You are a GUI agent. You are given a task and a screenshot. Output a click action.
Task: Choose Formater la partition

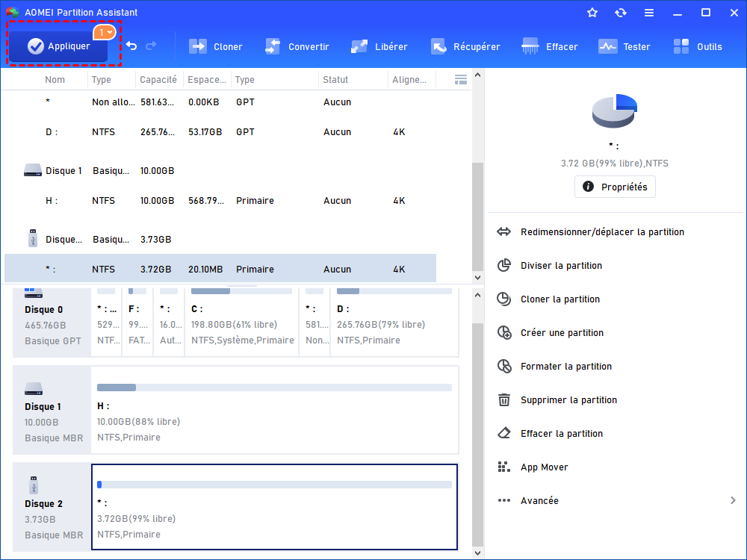pos(554,366)
